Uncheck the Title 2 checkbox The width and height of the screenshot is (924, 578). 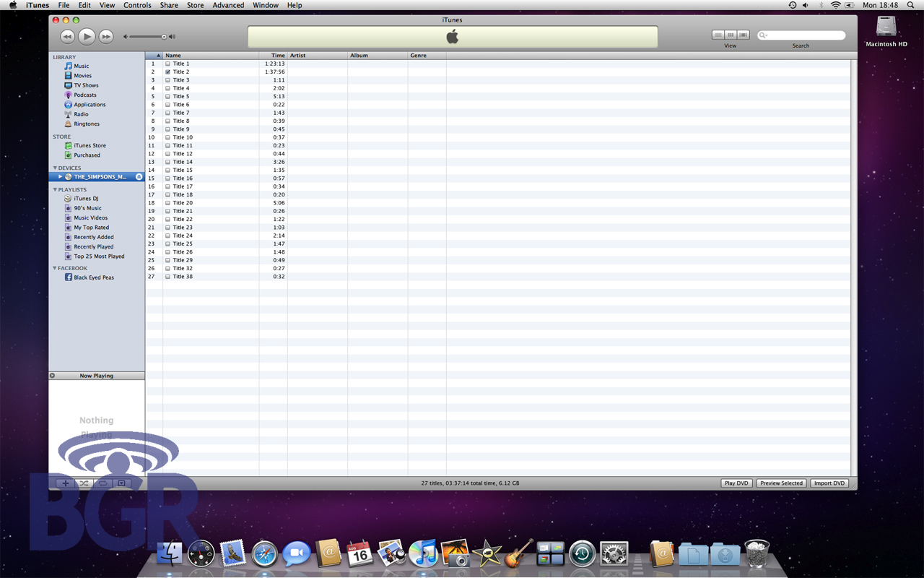coord(168,72)
